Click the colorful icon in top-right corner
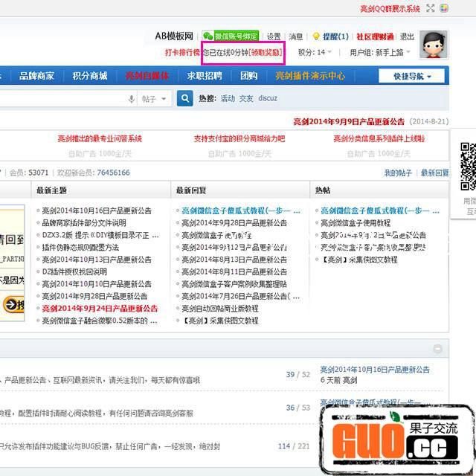Image resolution: width=476 pixels, height=476 pixels. point(444,8)
